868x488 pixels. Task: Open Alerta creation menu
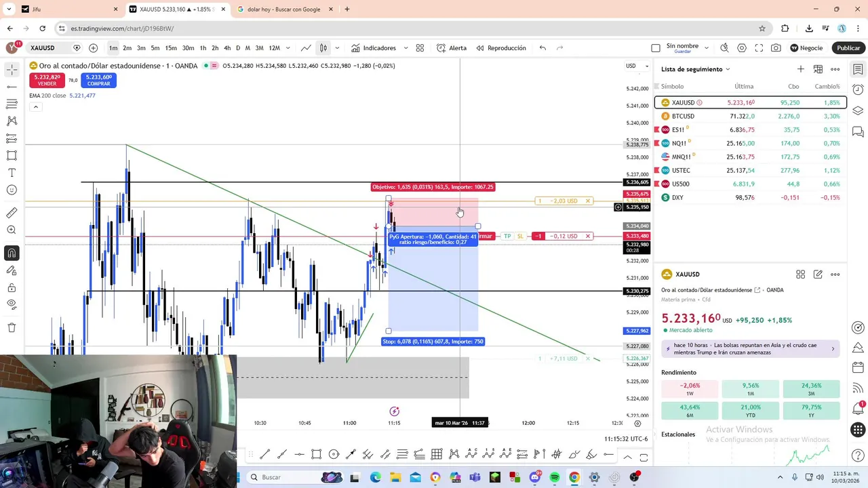(452, 48)
